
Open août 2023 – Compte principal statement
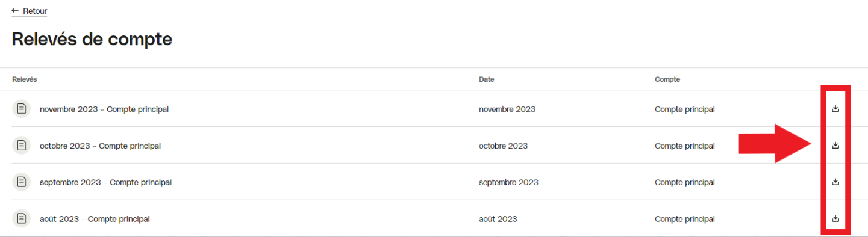click(95, 219)
